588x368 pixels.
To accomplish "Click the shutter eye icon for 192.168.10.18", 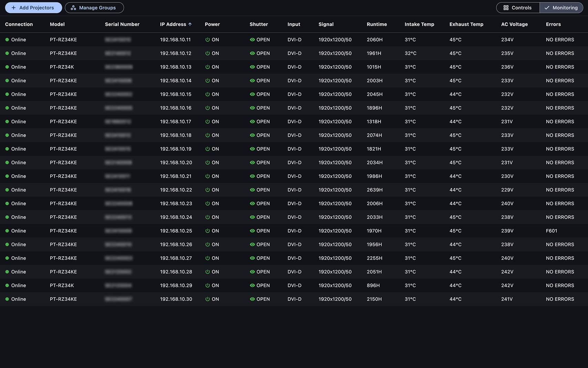I will click(252, 135).
